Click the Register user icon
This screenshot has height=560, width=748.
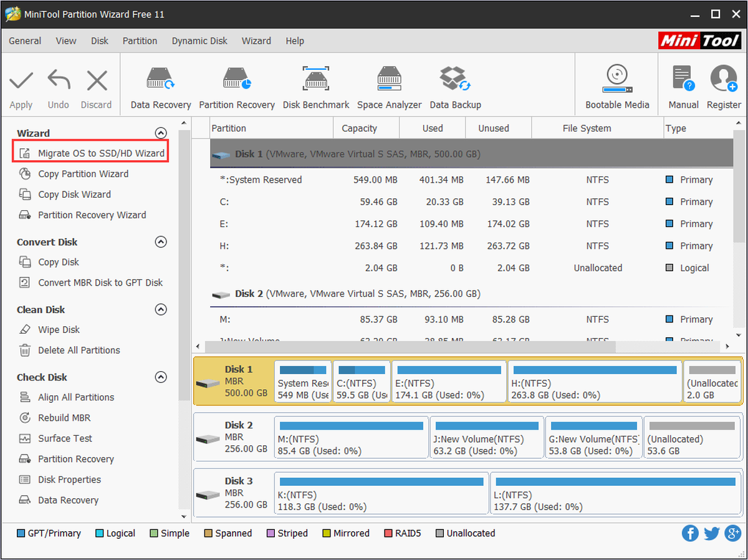point(724,79)
